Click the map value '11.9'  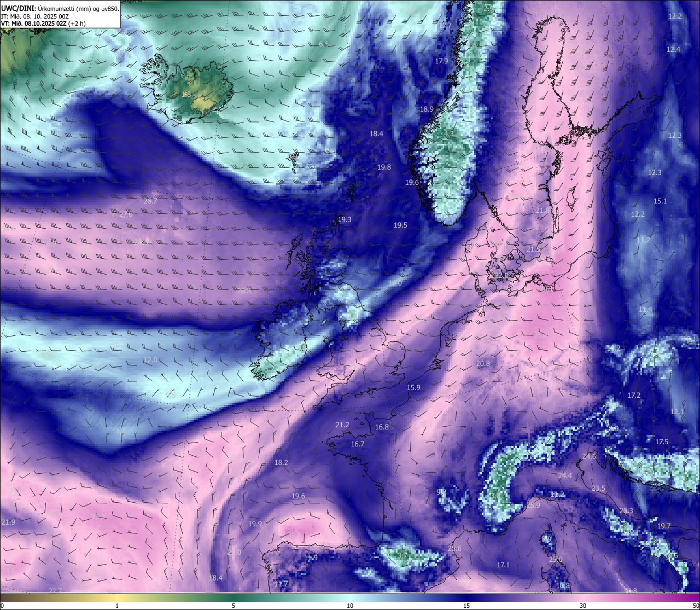click(311, 558)
